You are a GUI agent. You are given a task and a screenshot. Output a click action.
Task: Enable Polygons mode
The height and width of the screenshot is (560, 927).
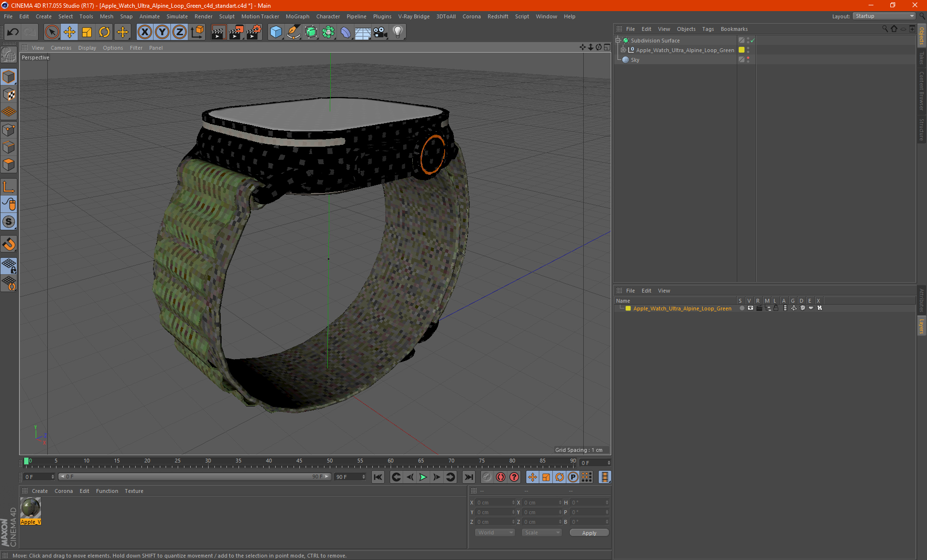(x=9, y=165)
